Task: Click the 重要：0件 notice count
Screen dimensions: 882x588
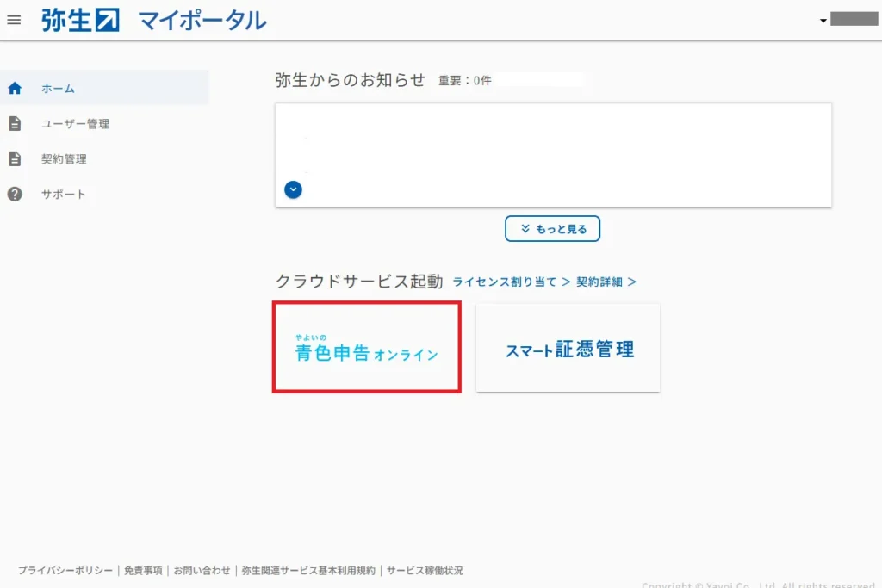Action: pos(464,81)
